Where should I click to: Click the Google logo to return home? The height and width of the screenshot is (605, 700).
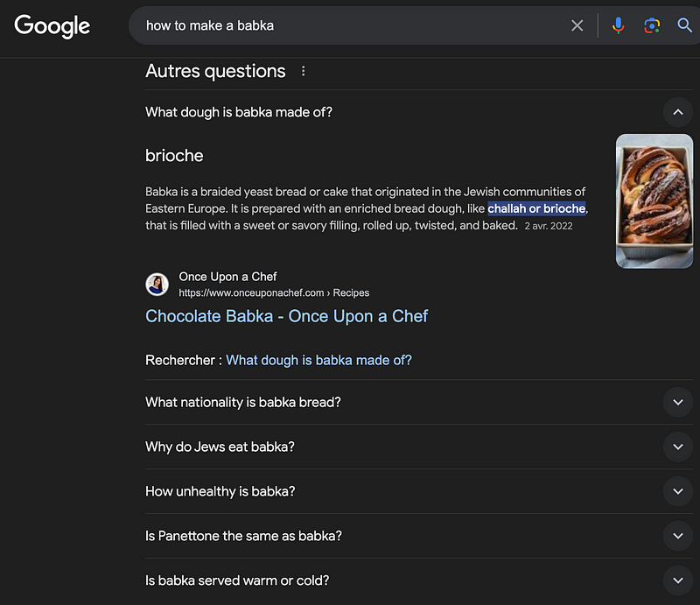(52, 26)
